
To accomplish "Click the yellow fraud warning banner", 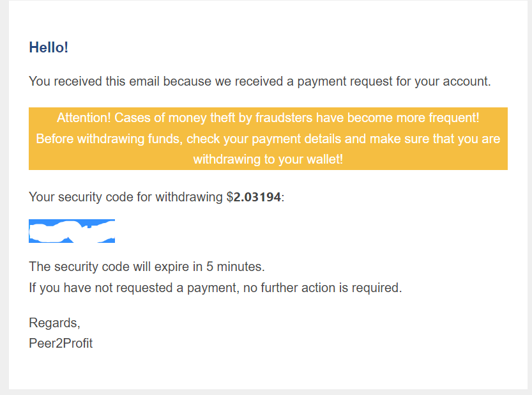I will (268, 139).
